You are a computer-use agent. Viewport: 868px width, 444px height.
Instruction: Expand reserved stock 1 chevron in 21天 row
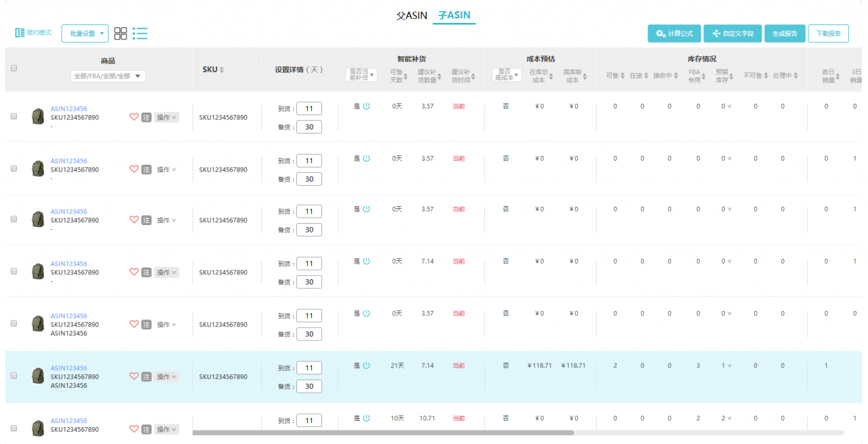730,366
